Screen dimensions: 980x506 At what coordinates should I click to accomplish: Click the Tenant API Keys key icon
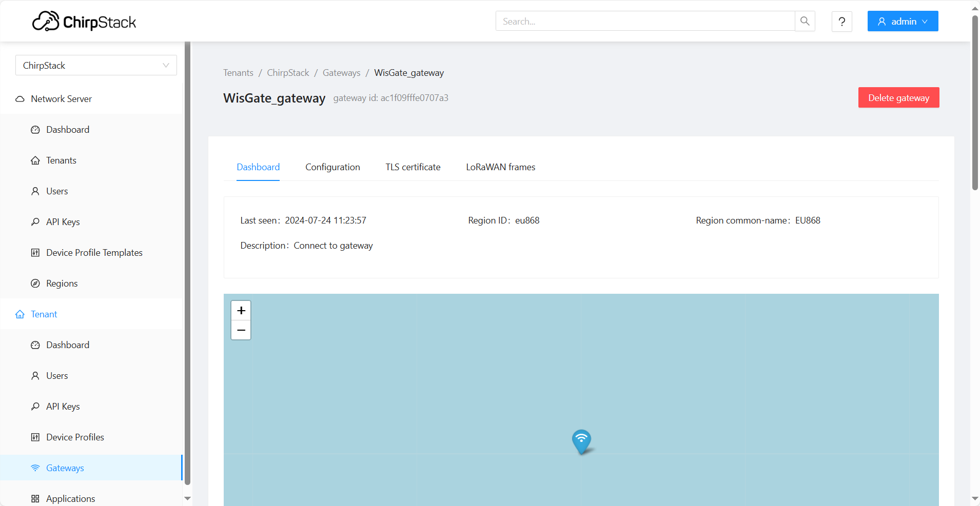coord(35,407)
